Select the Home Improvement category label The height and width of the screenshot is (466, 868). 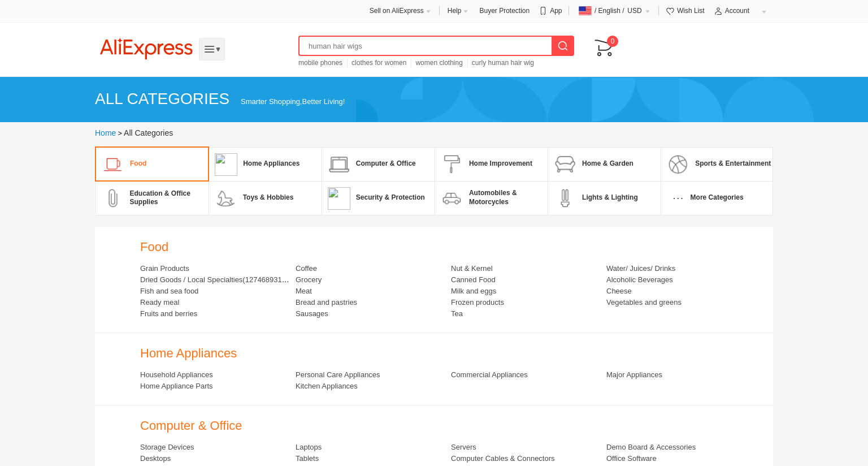(501, 163)
